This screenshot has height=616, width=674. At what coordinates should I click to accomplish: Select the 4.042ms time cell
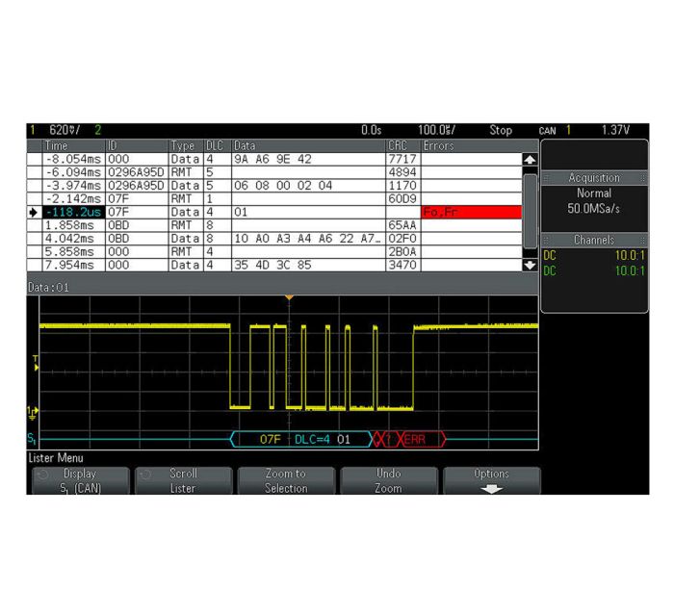click(x=73, y=239)
